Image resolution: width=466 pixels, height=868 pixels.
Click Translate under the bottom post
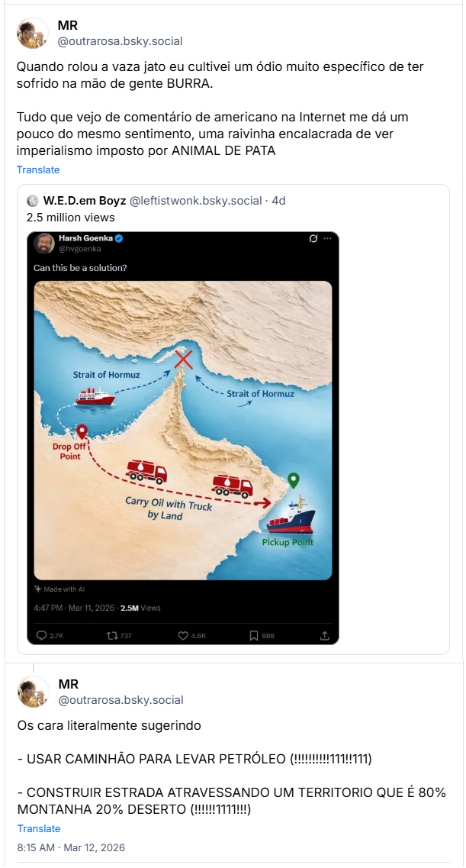[38, 828]
